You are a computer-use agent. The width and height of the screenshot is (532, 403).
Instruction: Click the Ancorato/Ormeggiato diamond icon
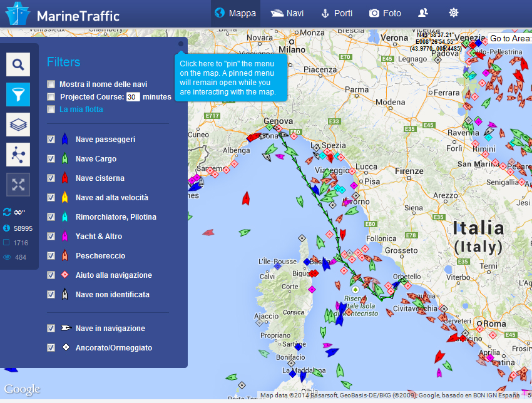click(x=66, y=347)
